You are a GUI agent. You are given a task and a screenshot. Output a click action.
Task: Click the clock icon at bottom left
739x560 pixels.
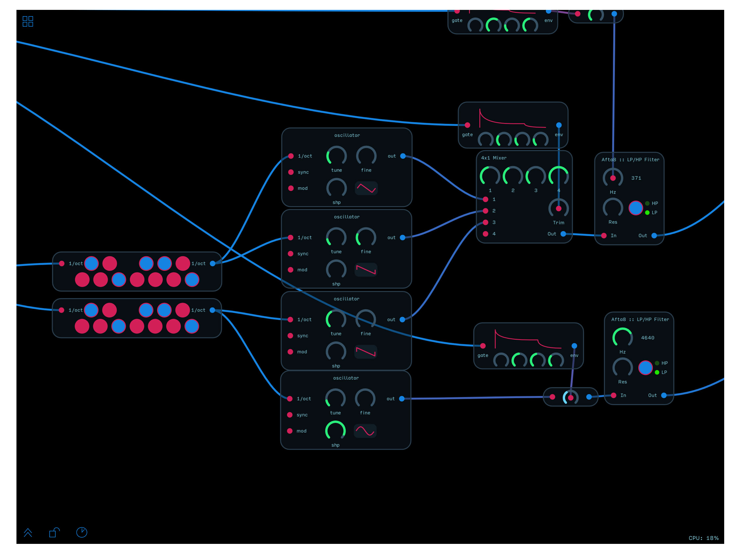click(x=82, y=532)
